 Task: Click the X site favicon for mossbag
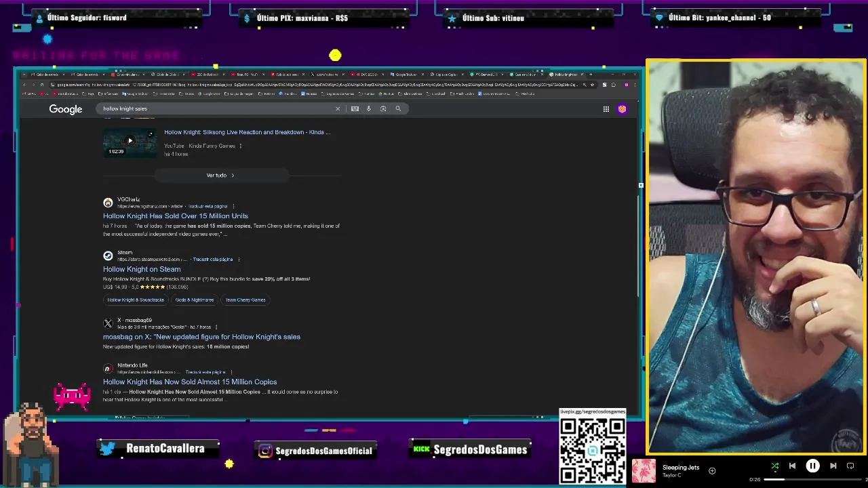[x=108, y=323]
